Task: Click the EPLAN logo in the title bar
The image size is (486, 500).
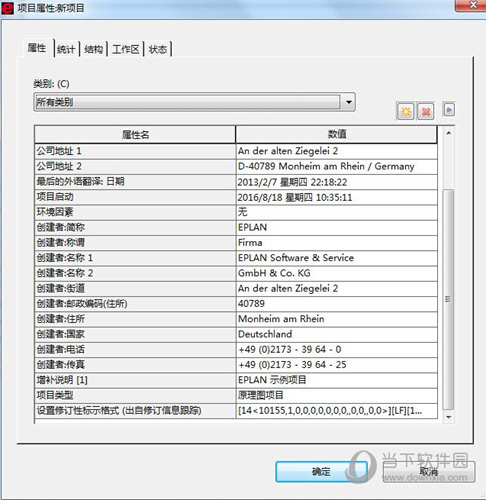Action: [7, 8]
